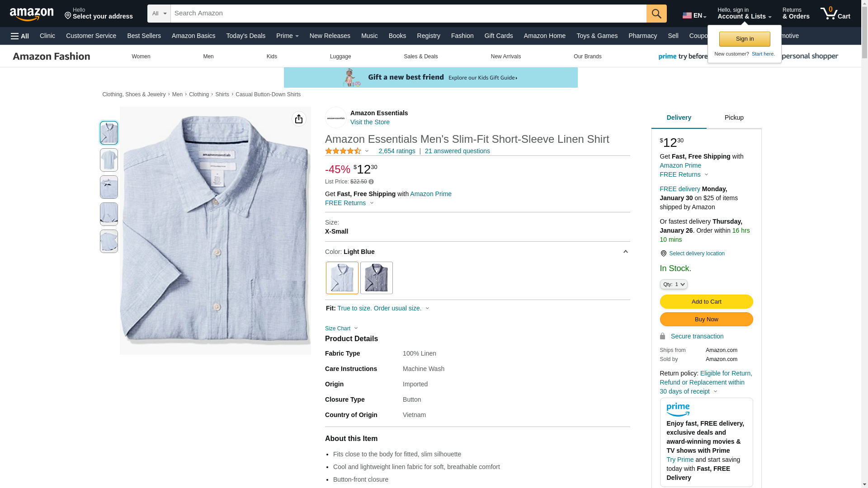Click the Amazon Essentials brand logo
Viewport: 868px width, 488px height.
point(336,117)
